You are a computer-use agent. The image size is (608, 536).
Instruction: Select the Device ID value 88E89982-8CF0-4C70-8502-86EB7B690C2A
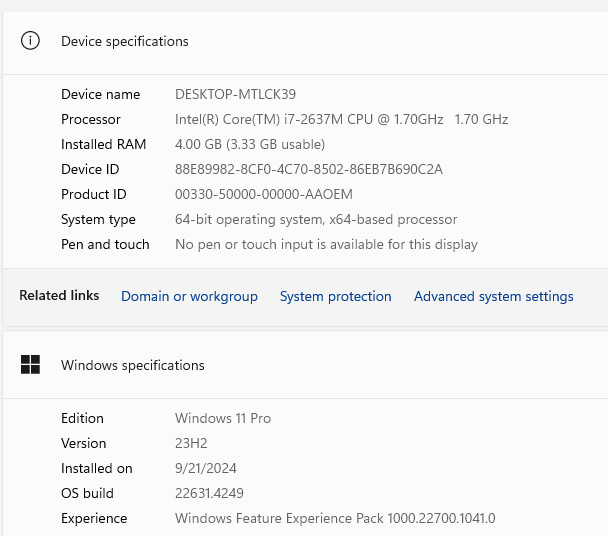tap(309, 169)
